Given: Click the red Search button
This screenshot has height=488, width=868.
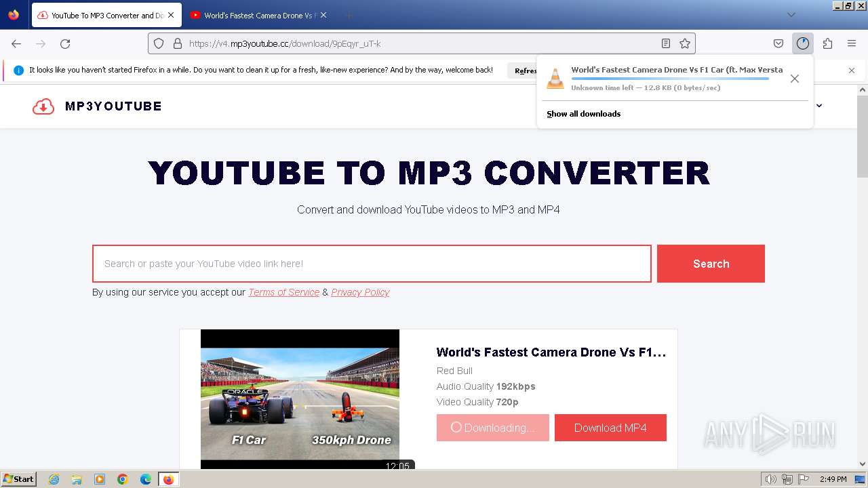Looking at the screenshot, I should (711, 264).
